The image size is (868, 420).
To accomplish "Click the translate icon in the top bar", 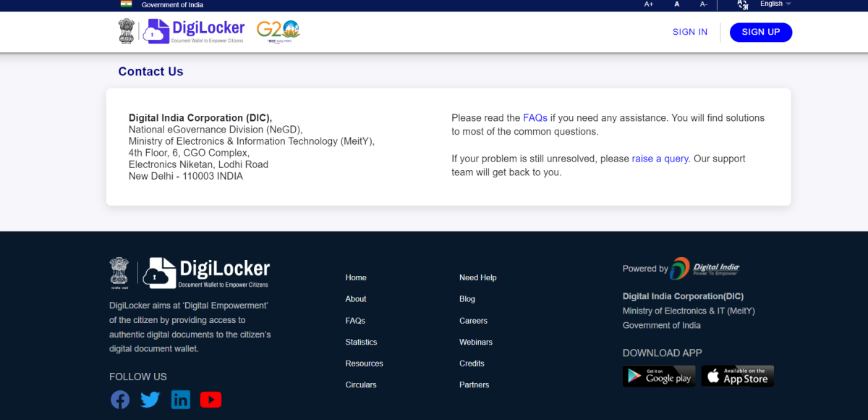I will 742,4.
